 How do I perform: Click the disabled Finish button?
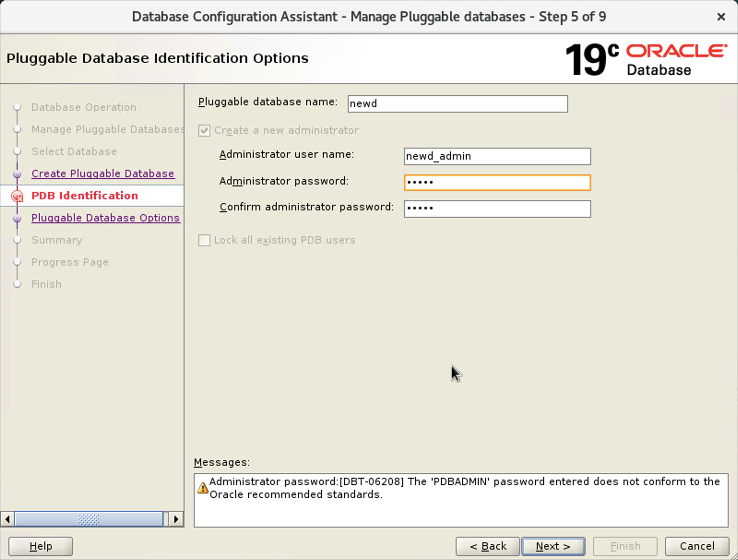click(x=625, y=546)
